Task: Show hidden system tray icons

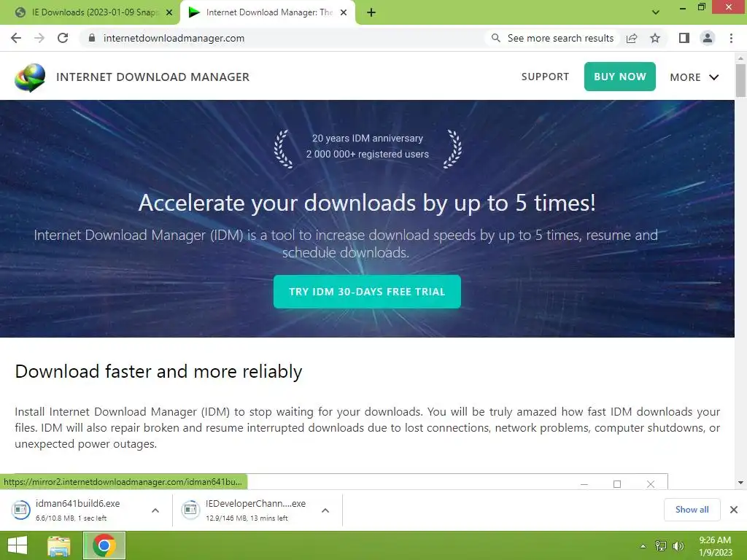Action: [643, 546]
